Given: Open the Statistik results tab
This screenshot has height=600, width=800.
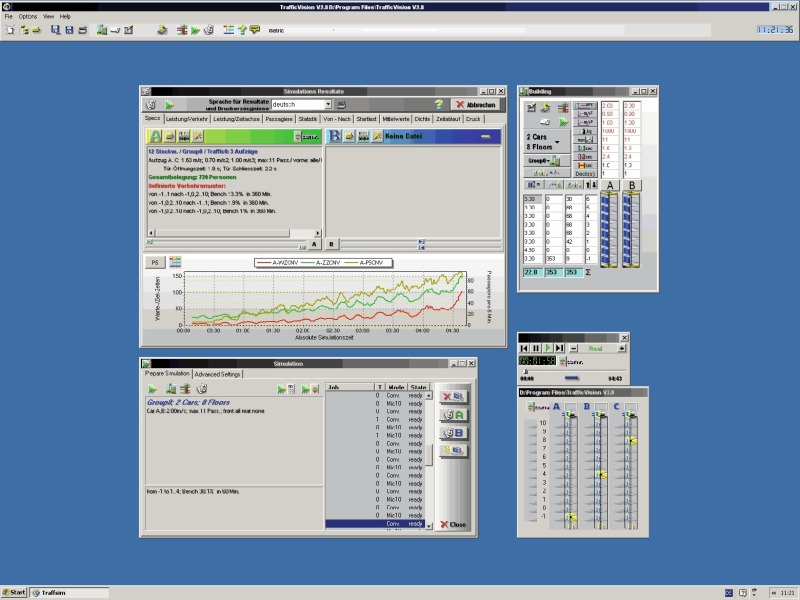Looking at the screenshot, I should [308, 119].
